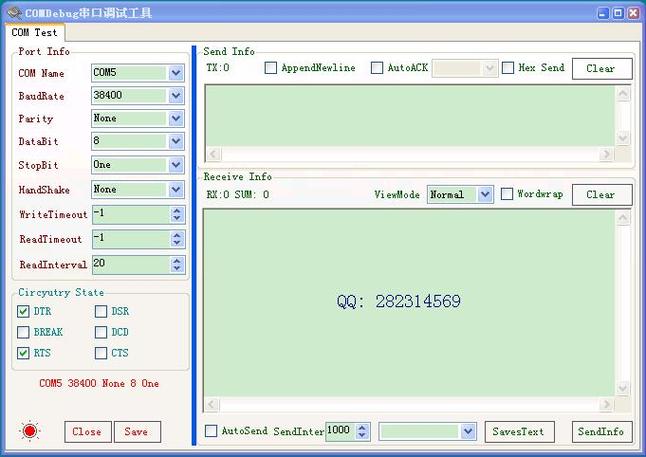The width and height of the screenshot is (646, 457).
Task: Open the HandShake dropdown
Action: click(x=176, y=190)
